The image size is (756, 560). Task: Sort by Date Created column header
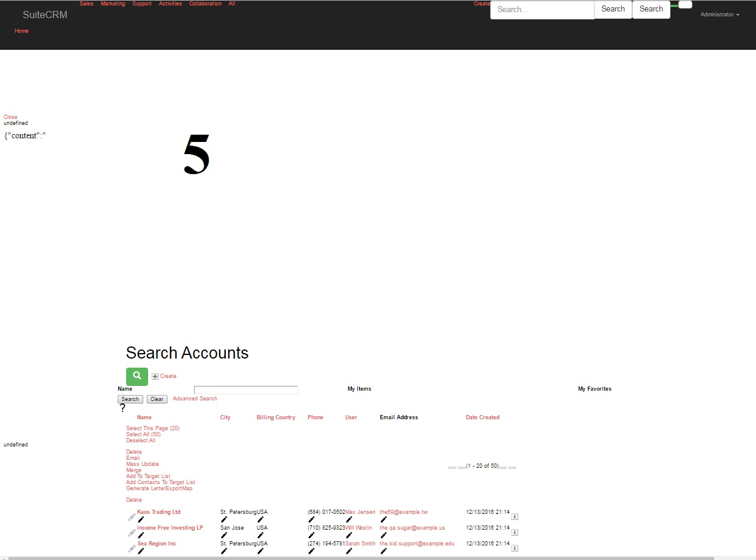[x=483, y=417]
